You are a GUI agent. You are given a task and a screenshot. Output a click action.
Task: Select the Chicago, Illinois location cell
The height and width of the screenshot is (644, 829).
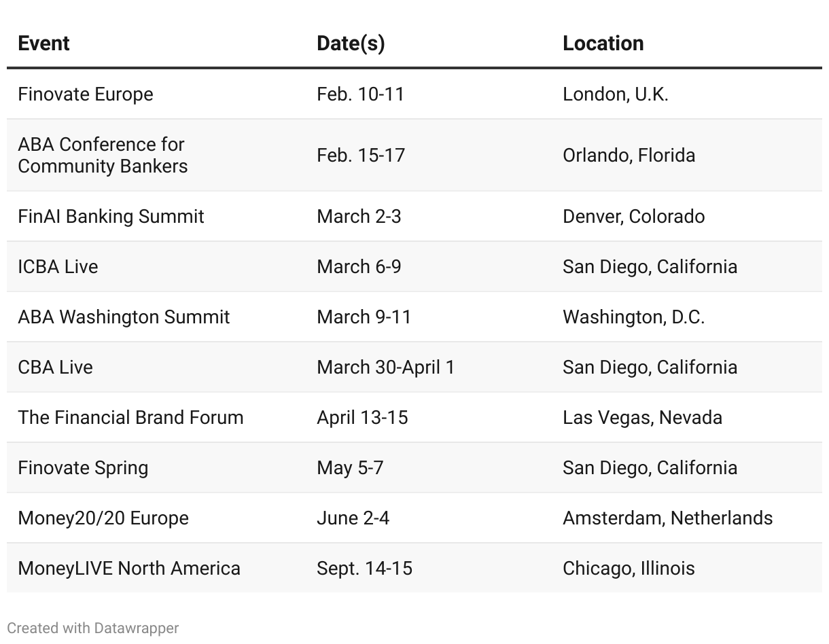click(x=629, y=569)
